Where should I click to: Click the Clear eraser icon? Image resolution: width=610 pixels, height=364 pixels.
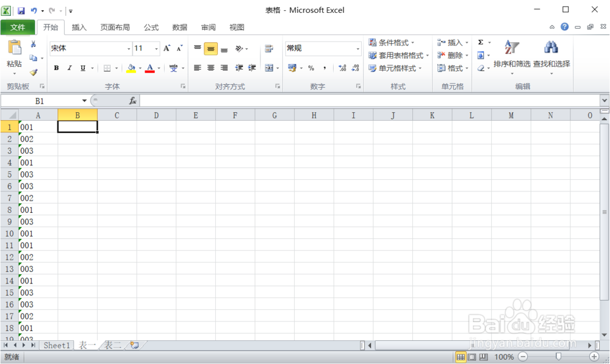tap(481, 68)
